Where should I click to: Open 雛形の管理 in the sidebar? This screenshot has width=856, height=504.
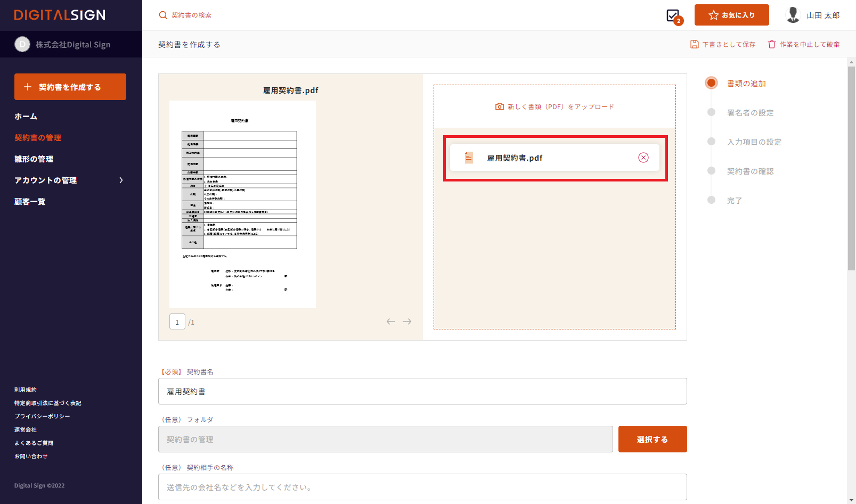pyautogui.click(x=34, y=159)
